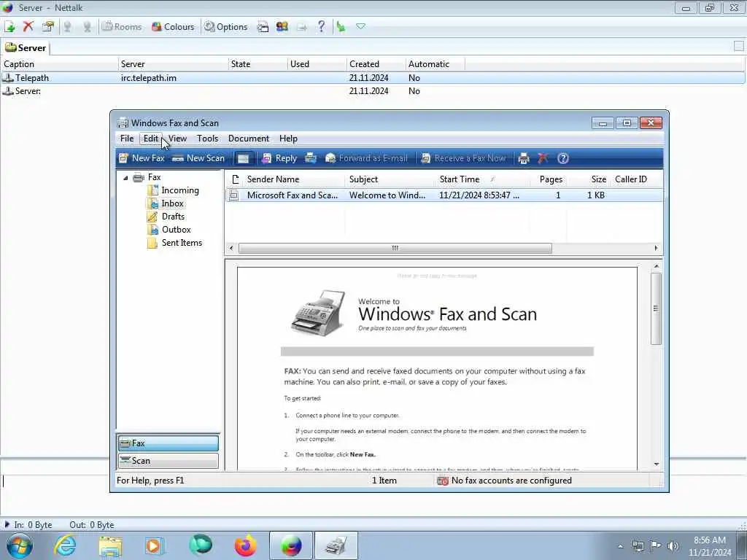The width and height of the screenshot is (747, 560).
Task: Select the Telepath server row
Action: coord(373,77)
